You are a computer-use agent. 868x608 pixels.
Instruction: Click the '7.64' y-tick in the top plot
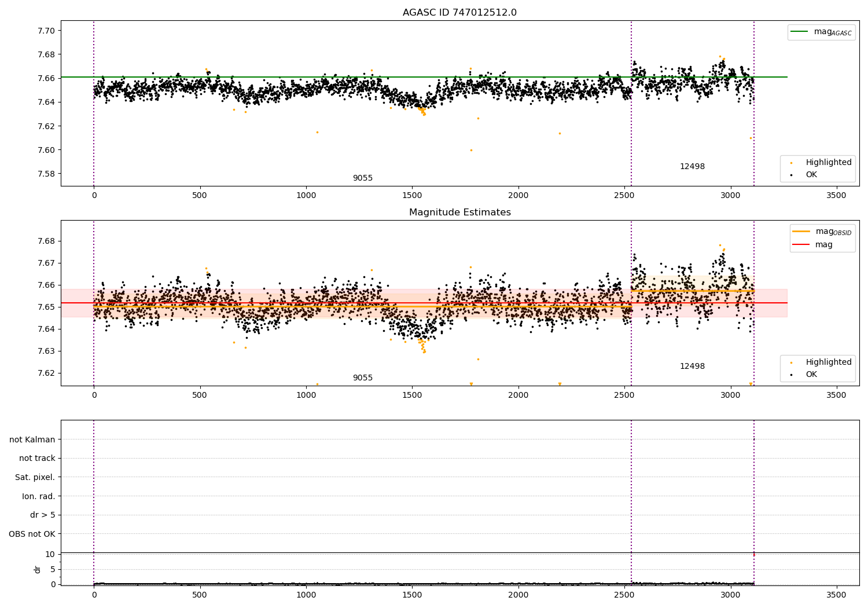pyautogui.click(x=46, y=102)
